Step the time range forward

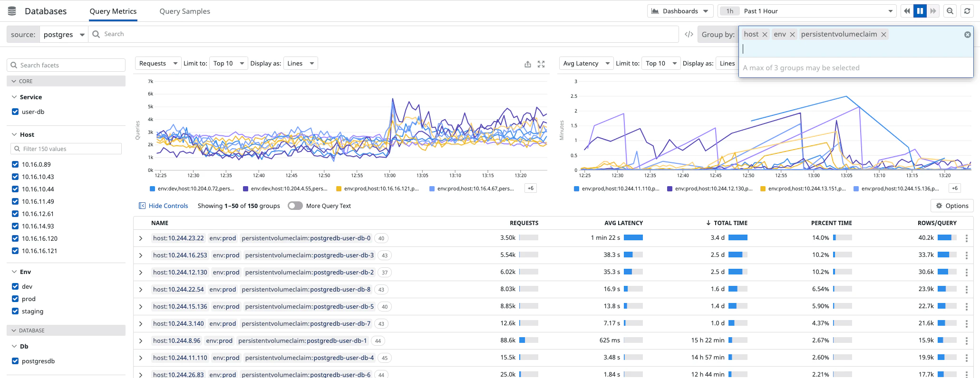(933, 11)
